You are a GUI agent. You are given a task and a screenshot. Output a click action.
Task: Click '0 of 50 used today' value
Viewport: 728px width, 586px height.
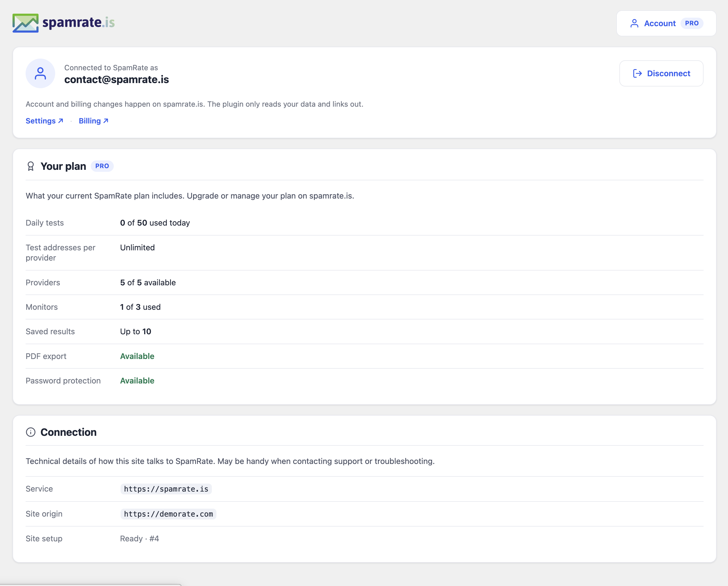pos(155,223)
